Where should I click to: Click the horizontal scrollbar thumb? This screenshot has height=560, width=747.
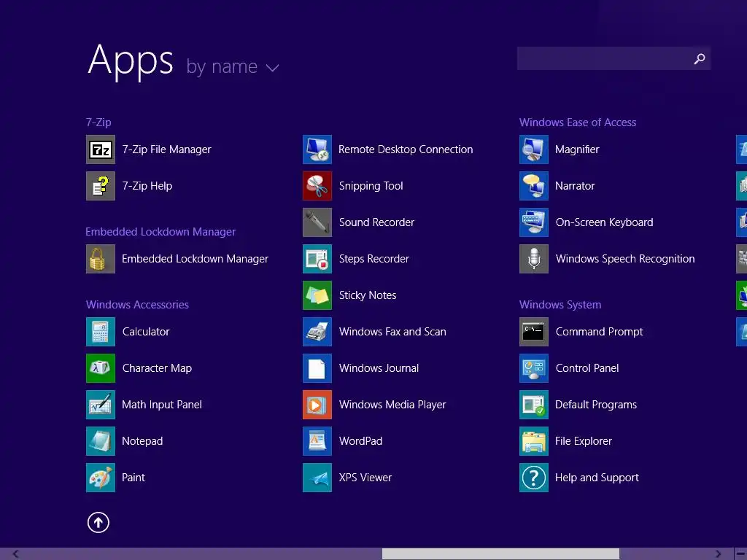click(x=500, y=554)
